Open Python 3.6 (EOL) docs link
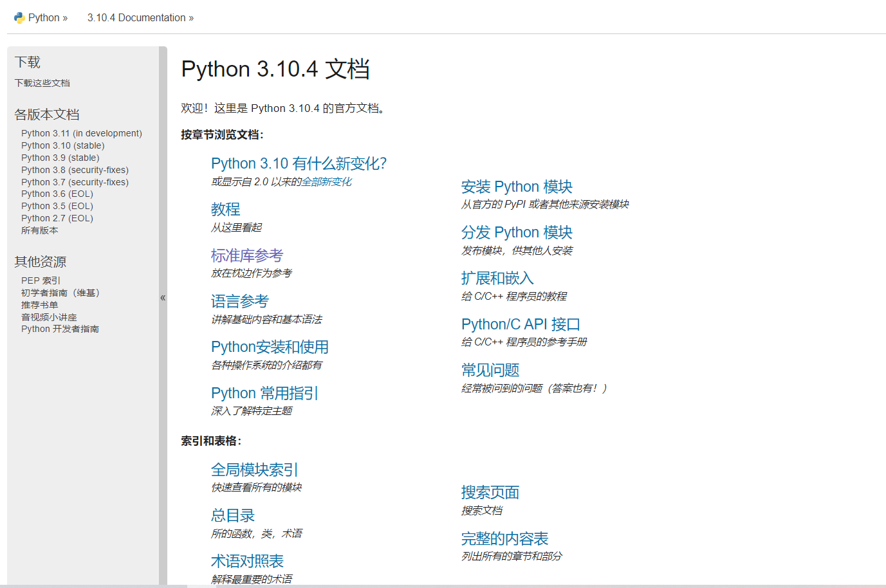The height and width of the screenshot is (588, 886). coord(57,194)
